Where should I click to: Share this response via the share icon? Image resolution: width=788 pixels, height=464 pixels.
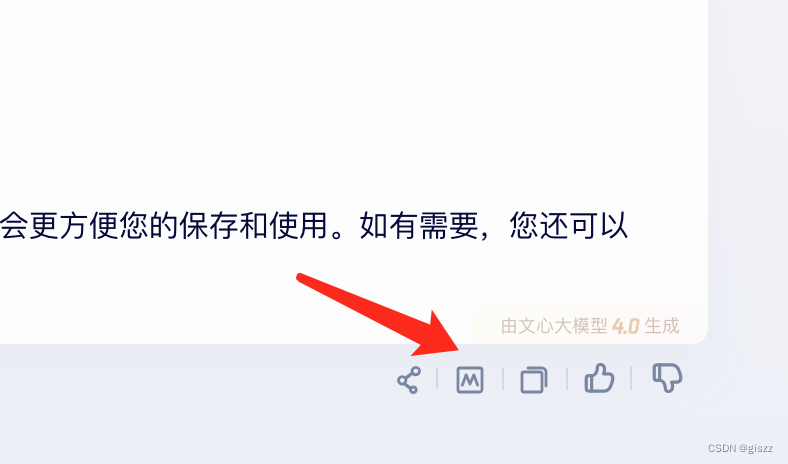click(409, 380)
